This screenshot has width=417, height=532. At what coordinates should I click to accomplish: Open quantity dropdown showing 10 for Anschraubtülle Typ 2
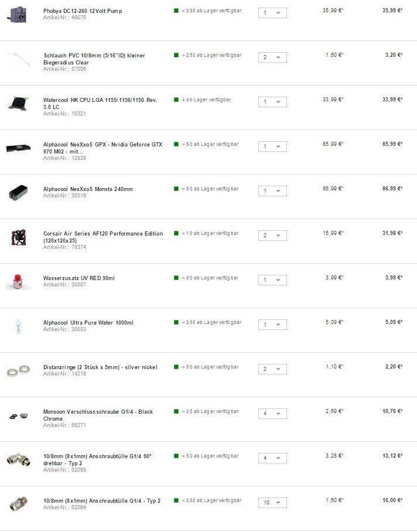(x=272, y=503)
